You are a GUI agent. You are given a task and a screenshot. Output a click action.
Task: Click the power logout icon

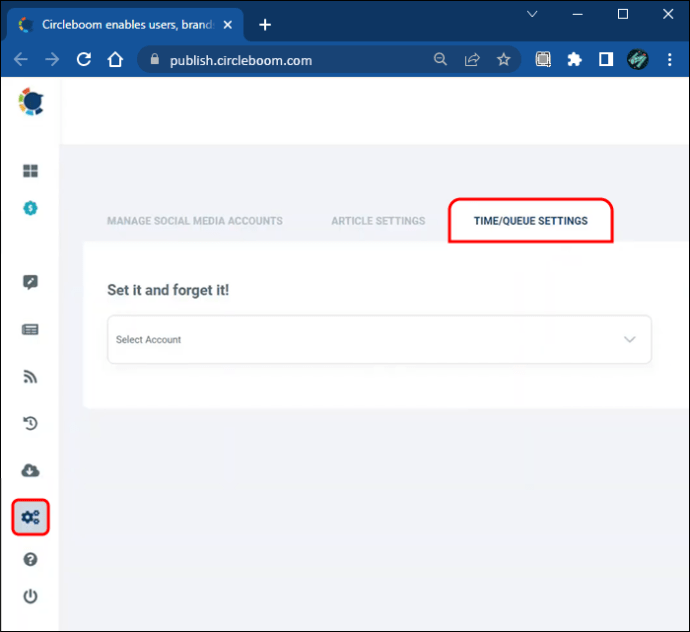point(30,596)
